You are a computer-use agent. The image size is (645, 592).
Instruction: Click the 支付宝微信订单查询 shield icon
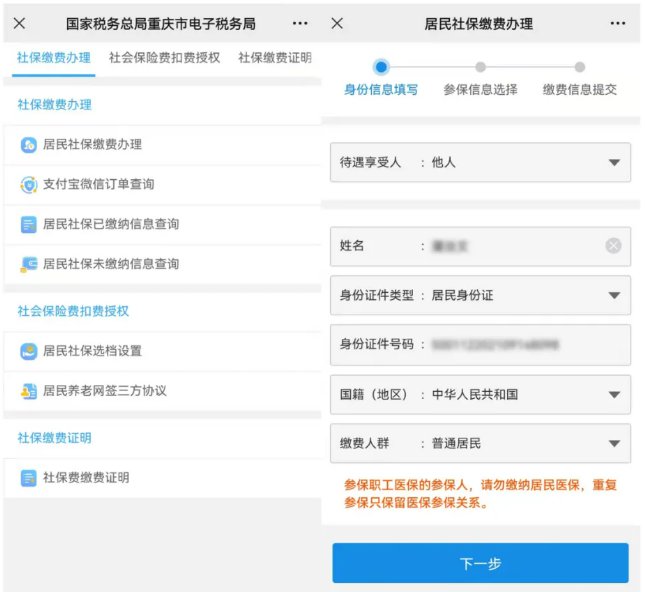[x=28, y=185]
